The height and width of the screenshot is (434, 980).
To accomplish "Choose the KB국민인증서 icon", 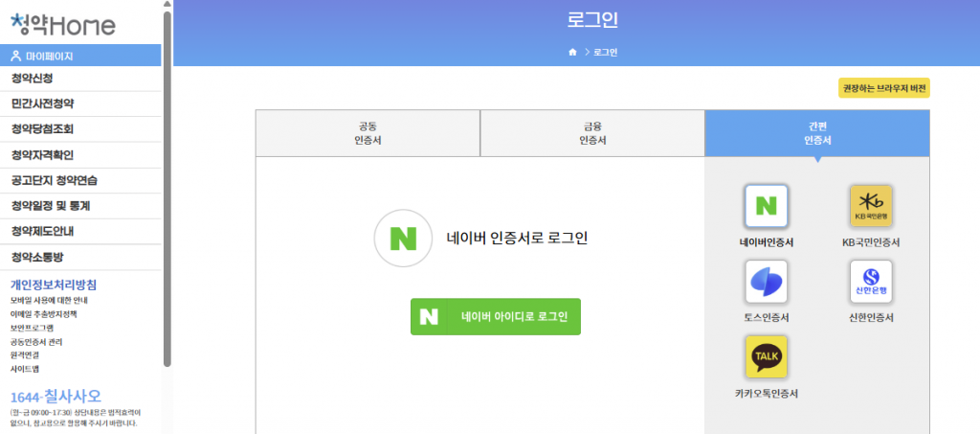I will tap(871, 206).
